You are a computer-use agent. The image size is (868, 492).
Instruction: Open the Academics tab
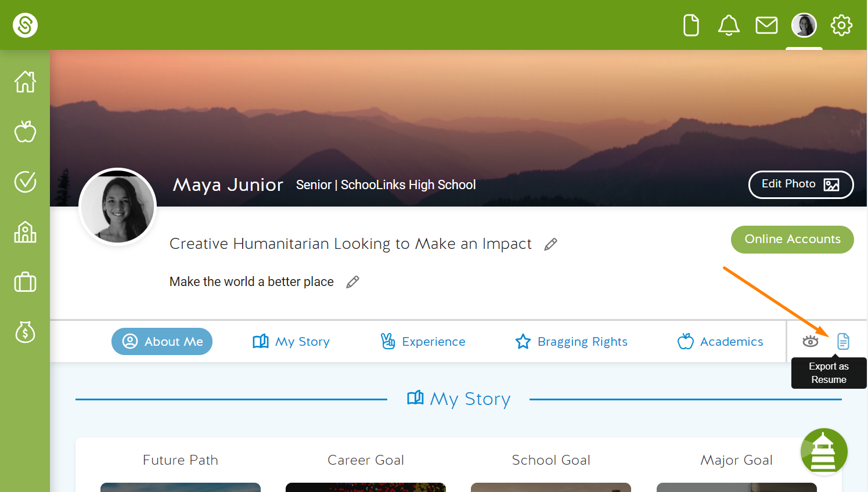pos(721,341)
